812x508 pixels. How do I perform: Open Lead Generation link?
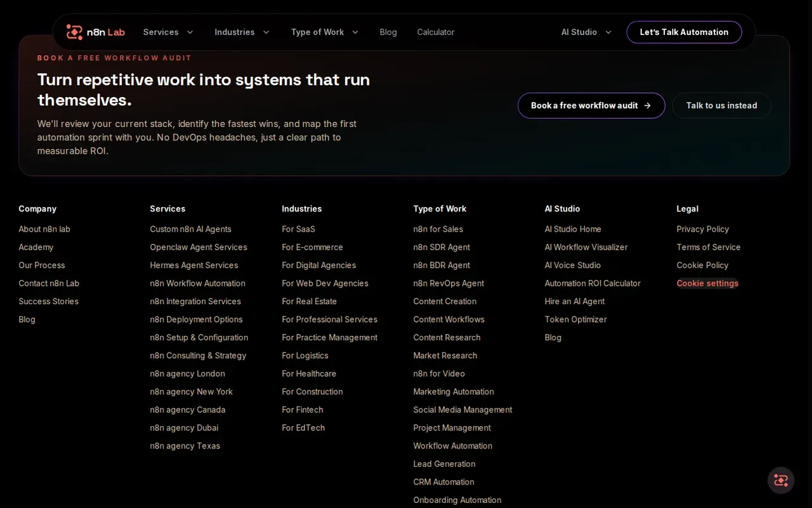click(x=444, y=464)
